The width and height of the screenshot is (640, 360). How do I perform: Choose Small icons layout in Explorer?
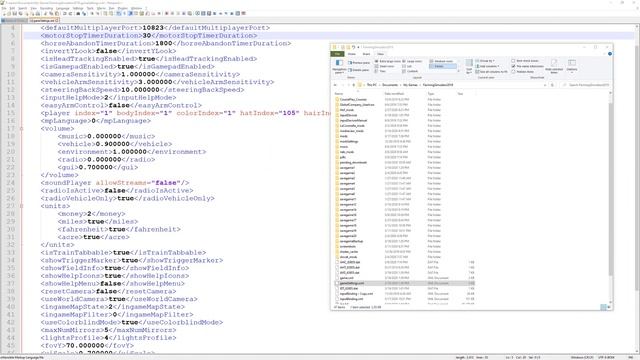(x=384, y=66)
